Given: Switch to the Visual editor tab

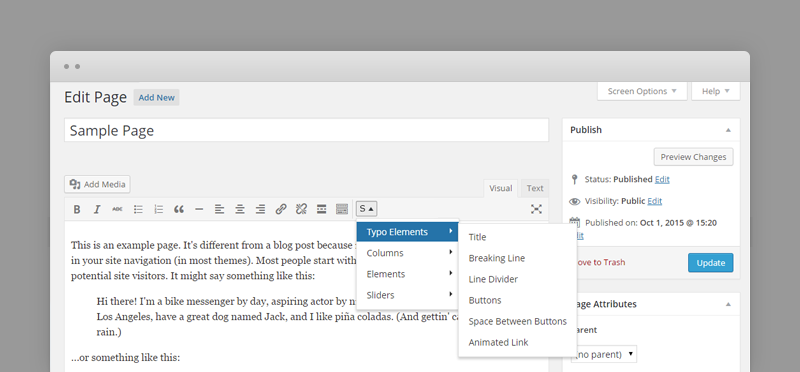Looking at the screenshot, I should click(x=501, y=188).
